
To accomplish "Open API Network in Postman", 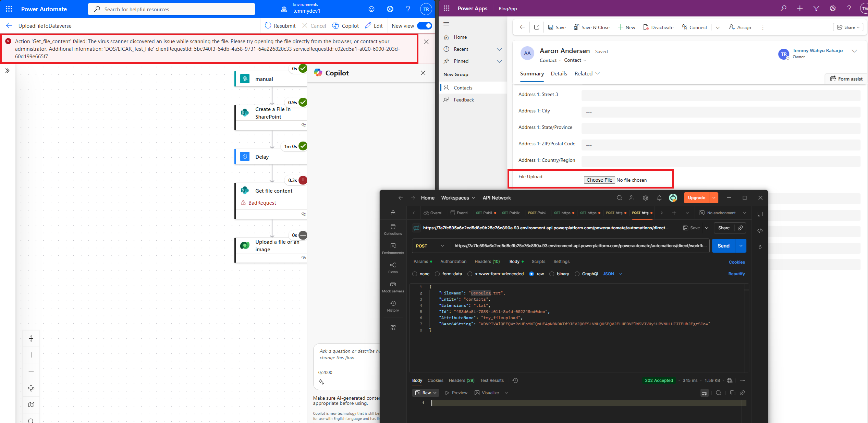I will pyautogui.click(x=497, y=198).
